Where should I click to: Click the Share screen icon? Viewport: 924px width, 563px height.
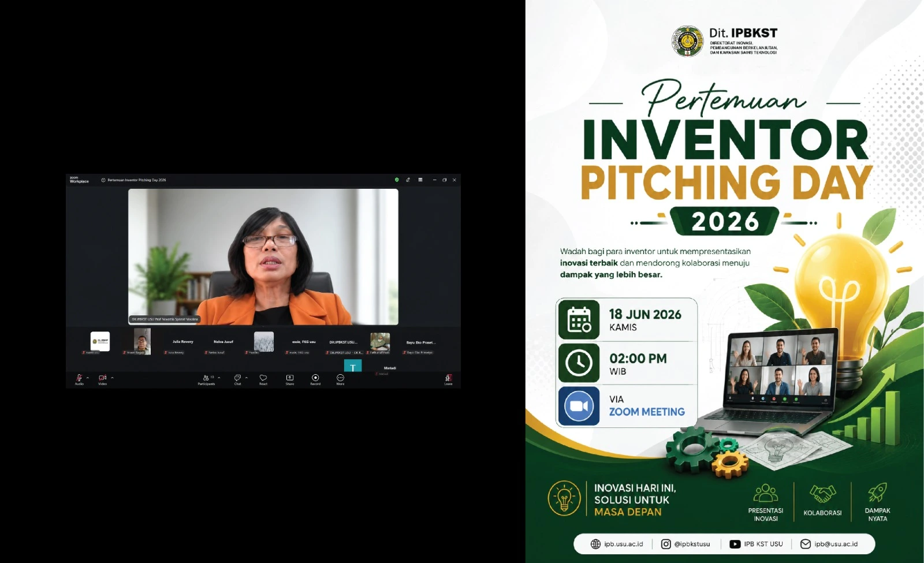point(290,379)
